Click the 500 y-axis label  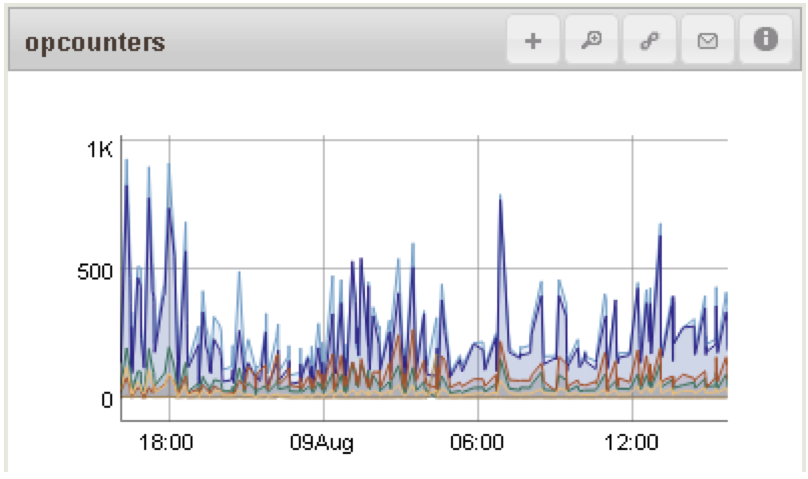95,271
